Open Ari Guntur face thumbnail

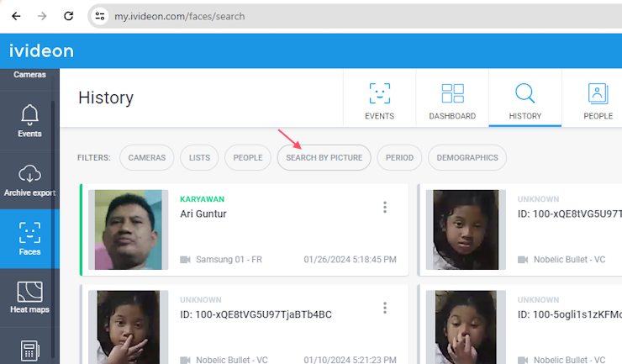point(128,229)
